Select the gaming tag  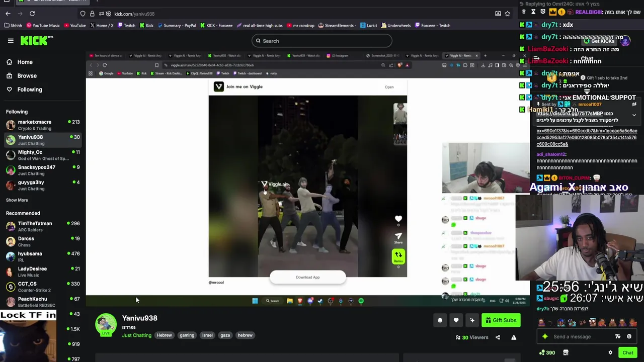(187, 335)
